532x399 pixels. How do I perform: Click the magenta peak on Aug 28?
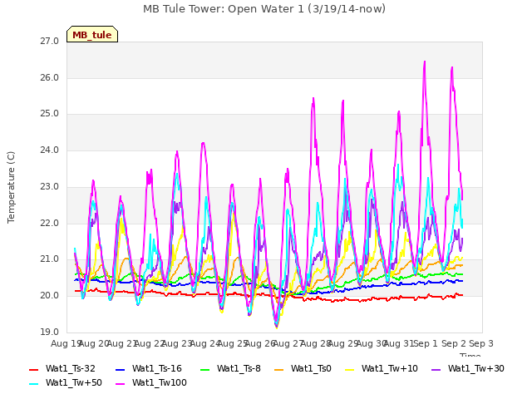[313, 98]
